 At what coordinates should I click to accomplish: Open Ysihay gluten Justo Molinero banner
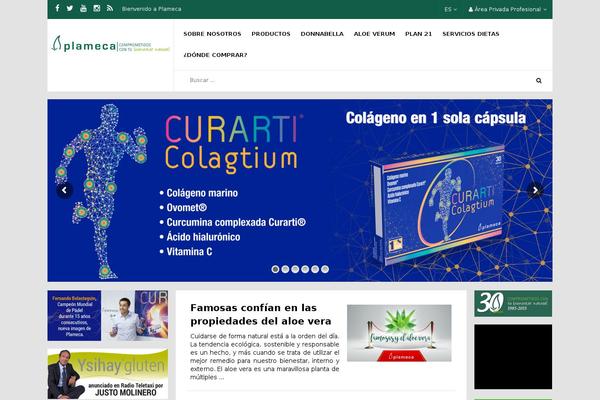click(108, 374)
